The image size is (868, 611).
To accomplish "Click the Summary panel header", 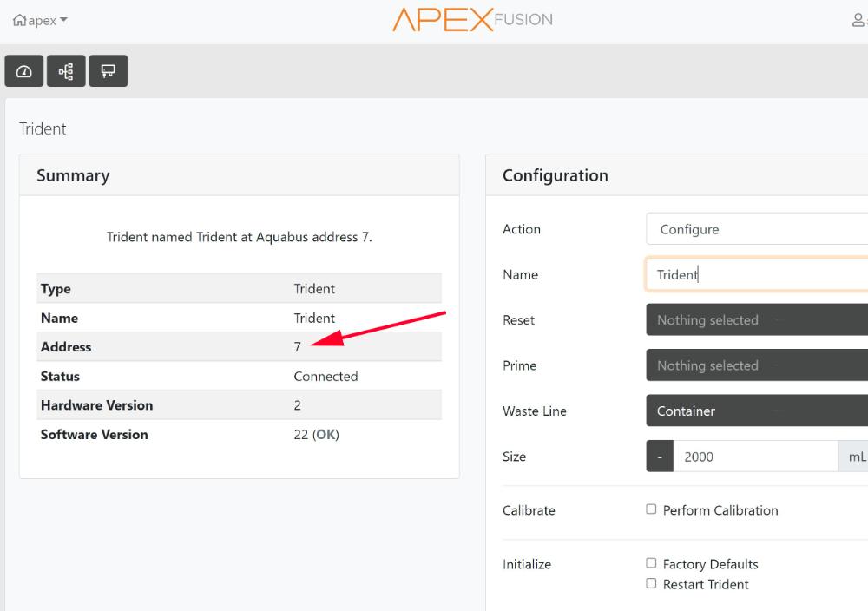I will pos(240,175).
